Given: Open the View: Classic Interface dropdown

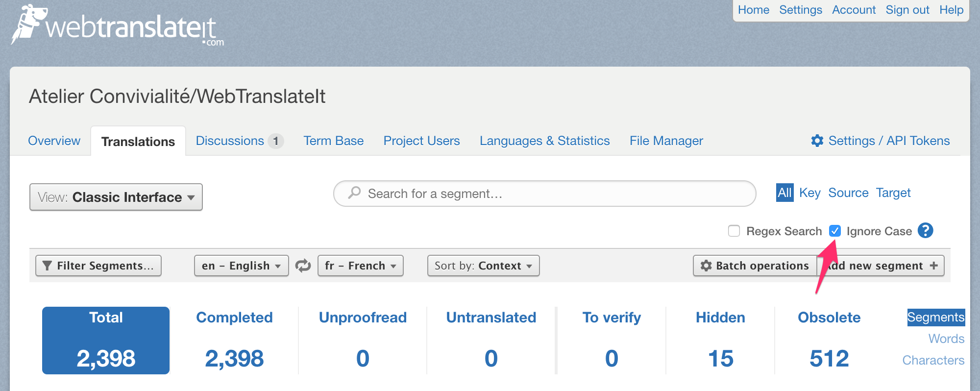Looking at the screenshot, I should [116, 197].
